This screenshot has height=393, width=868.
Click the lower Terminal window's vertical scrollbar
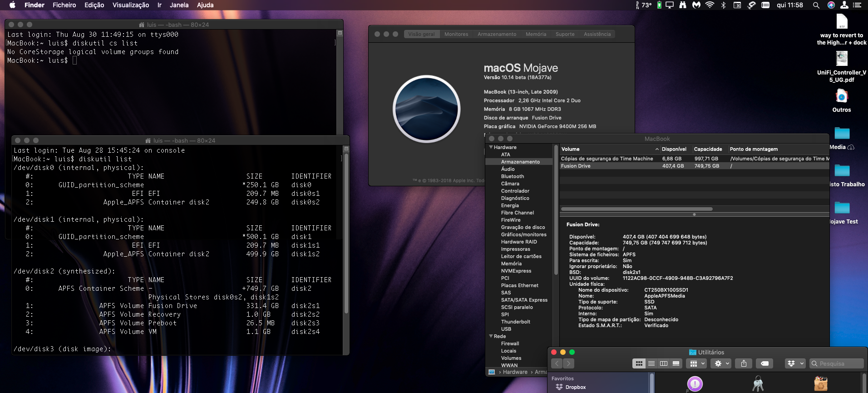tap(346, 234)
